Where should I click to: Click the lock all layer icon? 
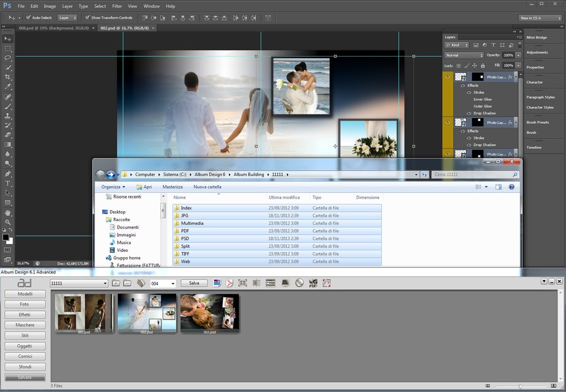[482, 65]
